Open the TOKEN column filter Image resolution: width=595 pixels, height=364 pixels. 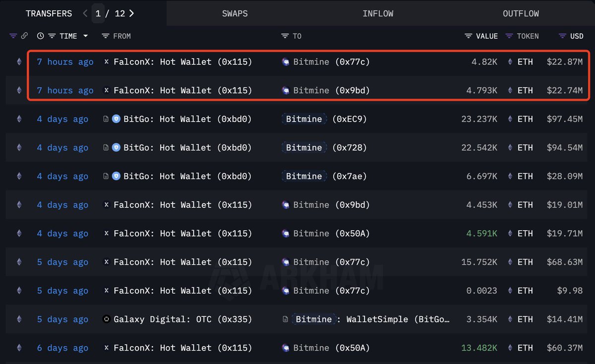(x=509, y=36)
